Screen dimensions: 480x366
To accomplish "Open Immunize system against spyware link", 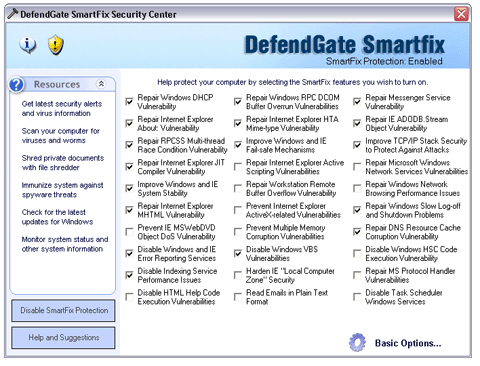I will [62, 190].
